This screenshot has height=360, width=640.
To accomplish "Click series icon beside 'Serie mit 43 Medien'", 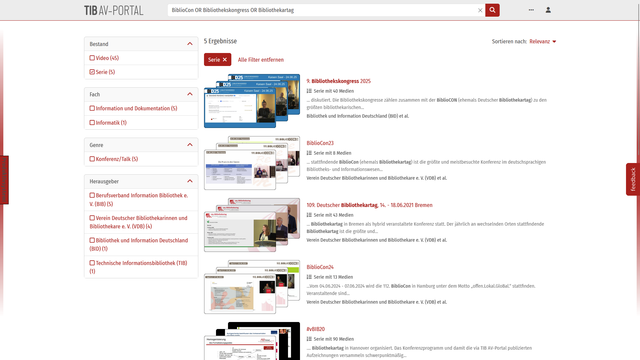I will (x=309, y=215).
